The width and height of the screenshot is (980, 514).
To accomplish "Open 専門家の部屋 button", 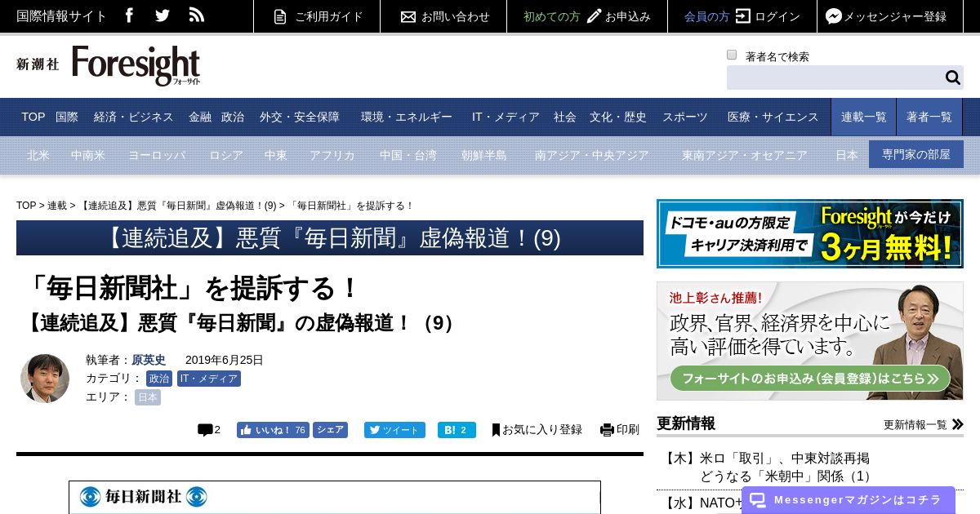I will coord(916,154).
